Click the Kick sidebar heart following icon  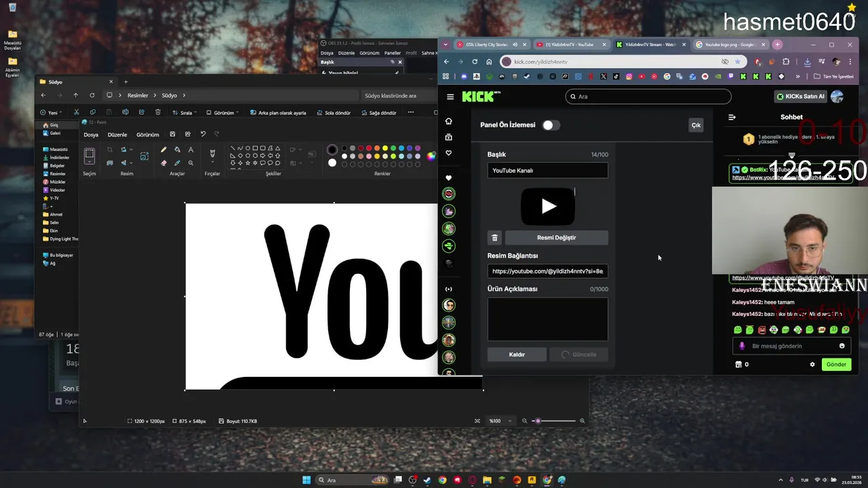click(x=448, y=153)
